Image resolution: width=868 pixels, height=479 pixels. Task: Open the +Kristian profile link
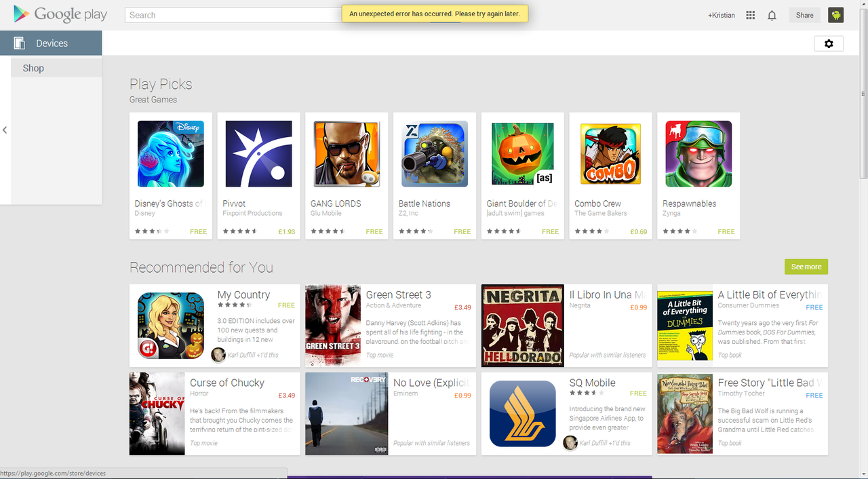(721, 15)
